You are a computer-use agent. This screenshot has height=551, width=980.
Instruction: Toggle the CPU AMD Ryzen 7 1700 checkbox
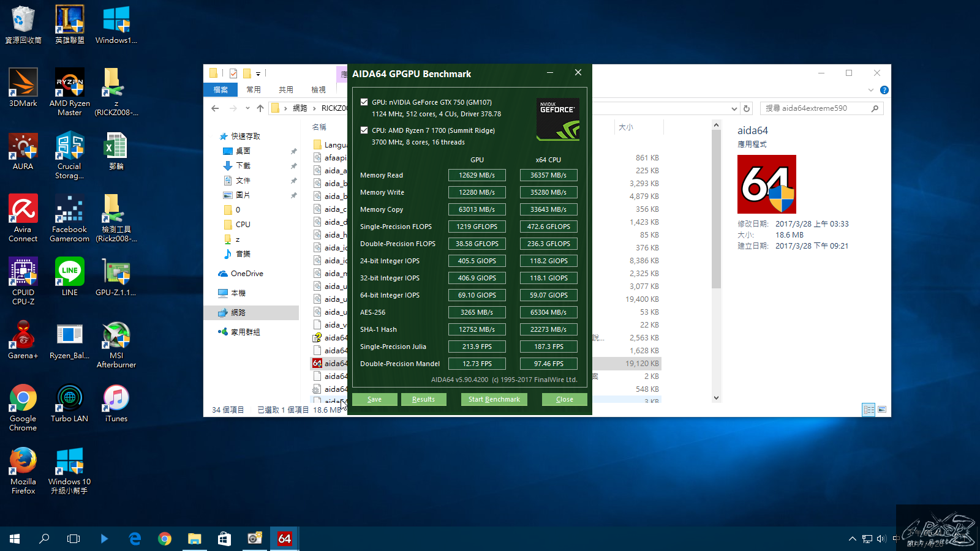(364, 130)
